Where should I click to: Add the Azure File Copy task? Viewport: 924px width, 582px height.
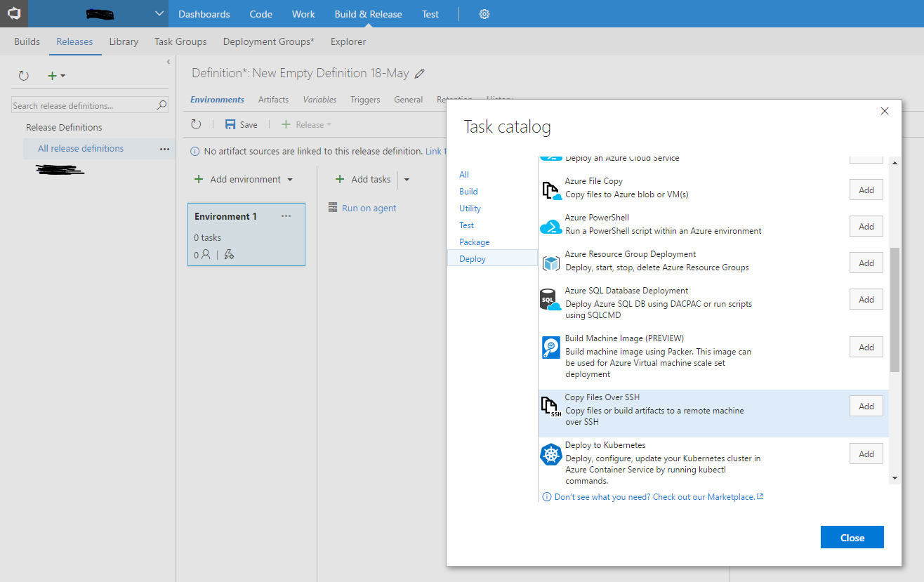pos(866,190)
